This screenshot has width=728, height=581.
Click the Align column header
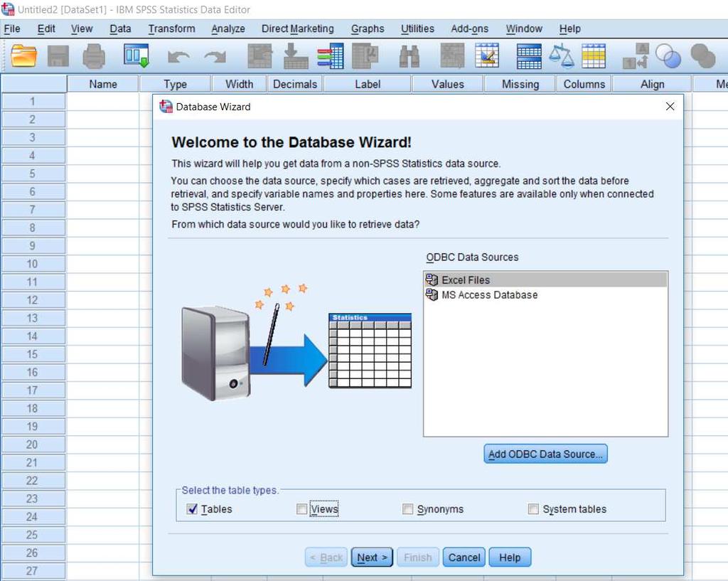[x=653, y=84]
